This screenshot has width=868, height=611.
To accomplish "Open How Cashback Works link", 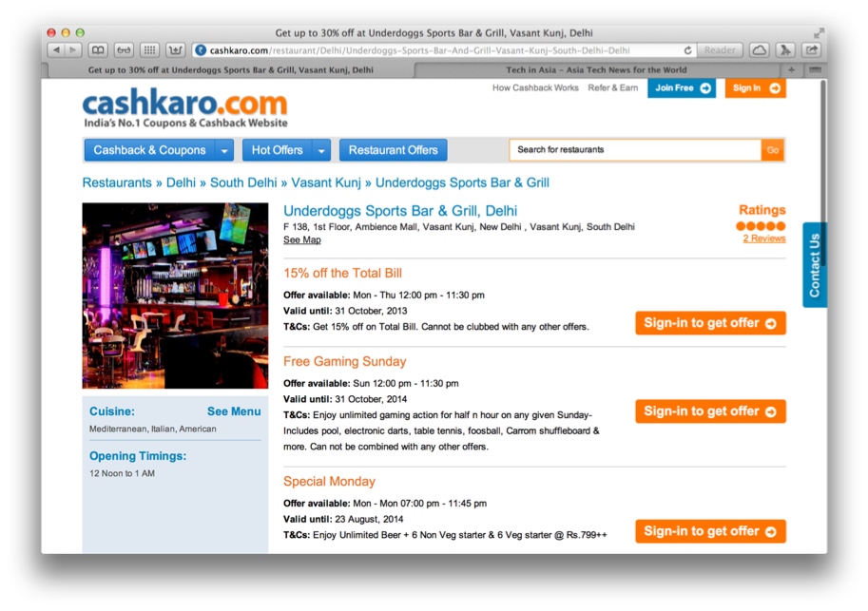I will click(x=535, y=87).
